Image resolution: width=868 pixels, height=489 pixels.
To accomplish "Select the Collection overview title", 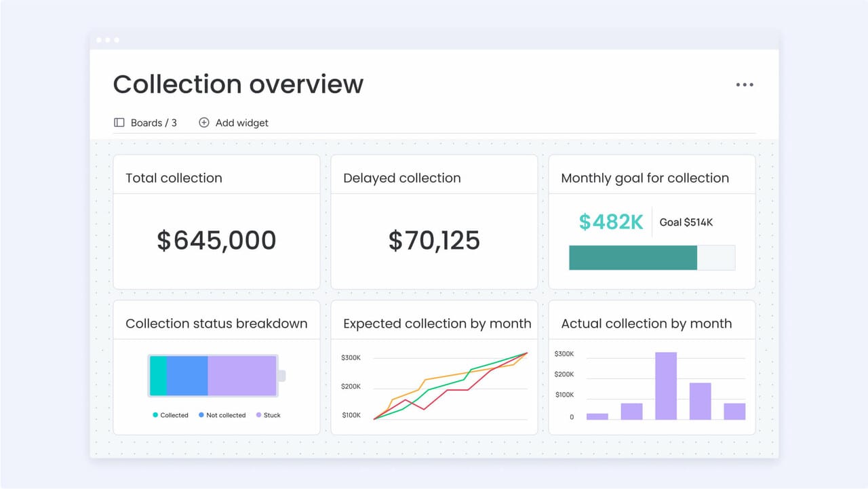I will pos(238,84).
